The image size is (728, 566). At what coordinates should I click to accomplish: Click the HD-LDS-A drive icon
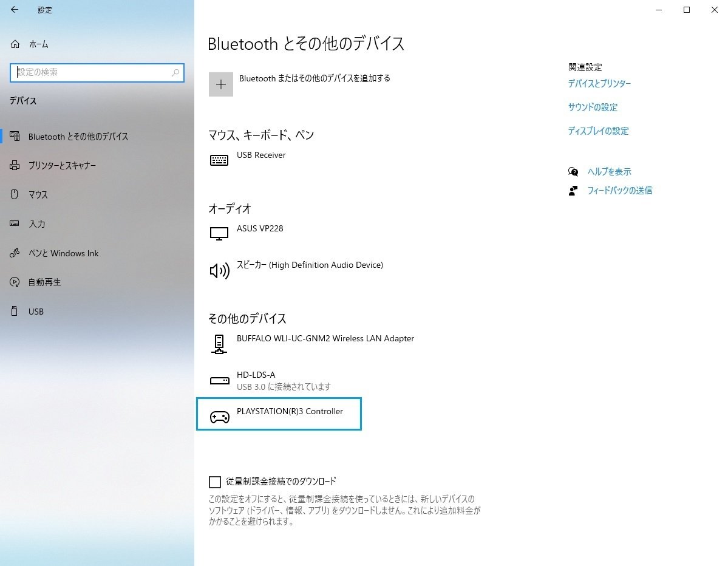[x=220, y=381]
